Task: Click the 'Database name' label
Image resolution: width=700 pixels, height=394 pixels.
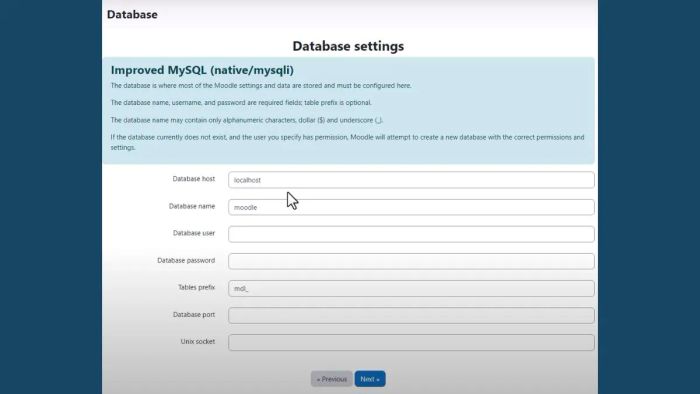Action: pyautogui.click(x=192, y=206)
